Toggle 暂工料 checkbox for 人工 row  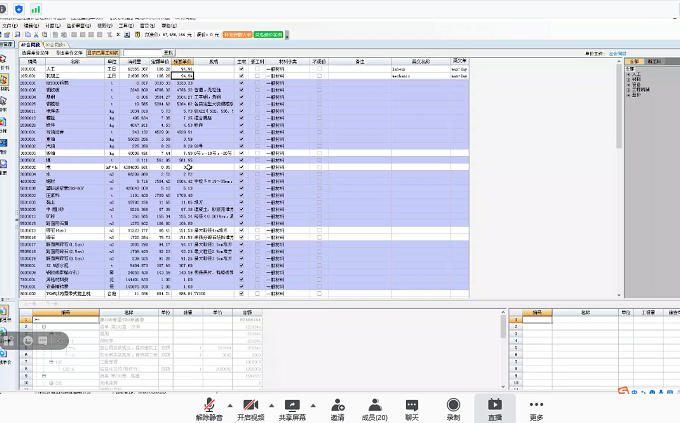click(258, 69)
